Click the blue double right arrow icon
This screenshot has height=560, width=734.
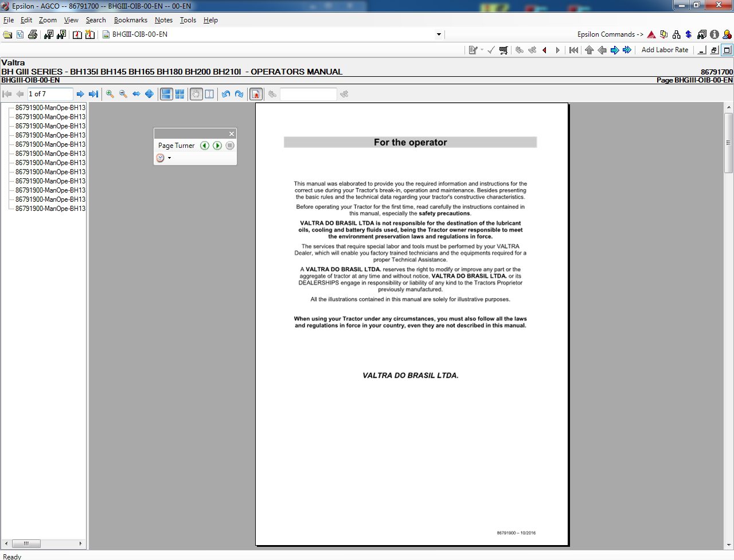[x=627, y=50]
